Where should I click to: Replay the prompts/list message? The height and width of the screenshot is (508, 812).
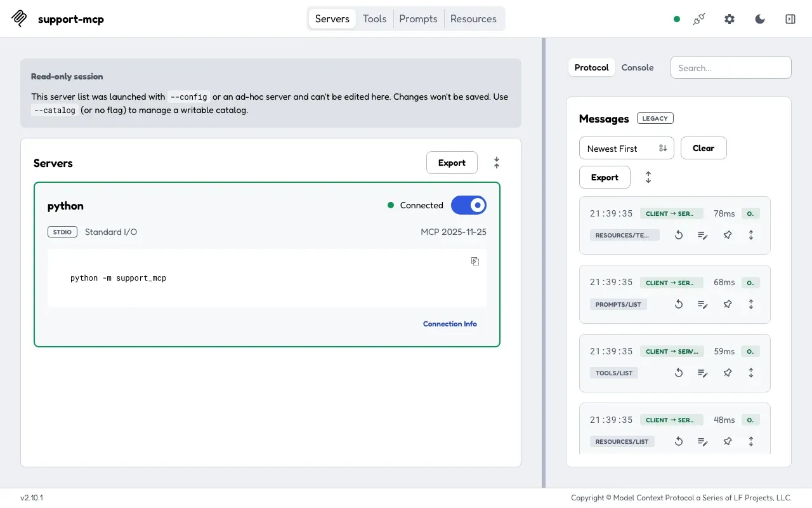pos(679,304)
